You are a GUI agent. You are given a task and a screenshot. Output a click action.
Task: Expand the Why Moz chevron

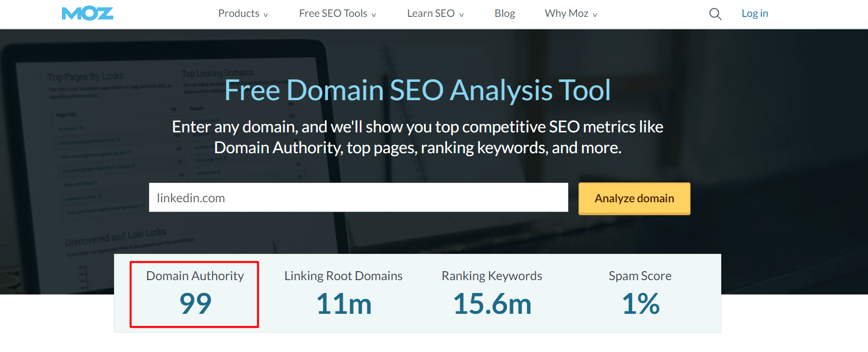coord(595,15)
